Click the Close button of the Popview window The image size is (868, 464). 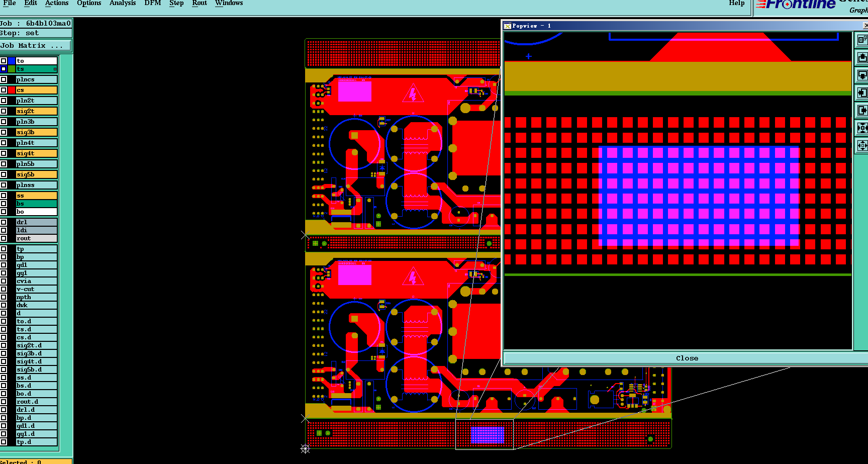point(687,358)
